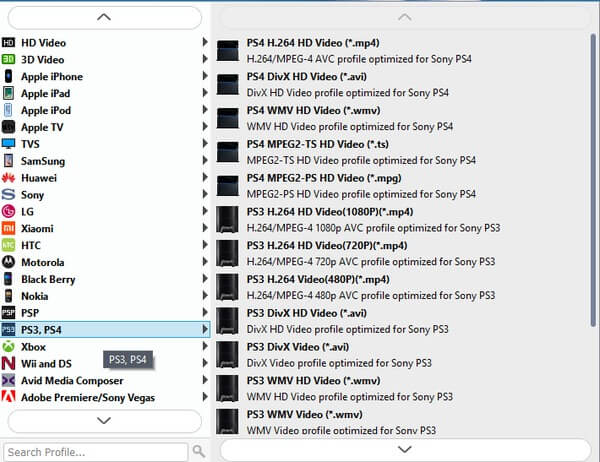Screen dimensions: 600x462
Task: Click the Sony logo icon
Action: (x=8, y=194)
